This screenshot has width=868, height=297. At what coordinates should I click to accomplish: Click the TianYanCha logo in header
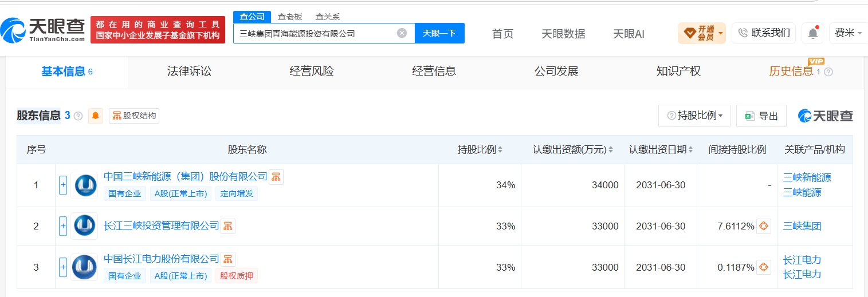click(x=43, y=29)
